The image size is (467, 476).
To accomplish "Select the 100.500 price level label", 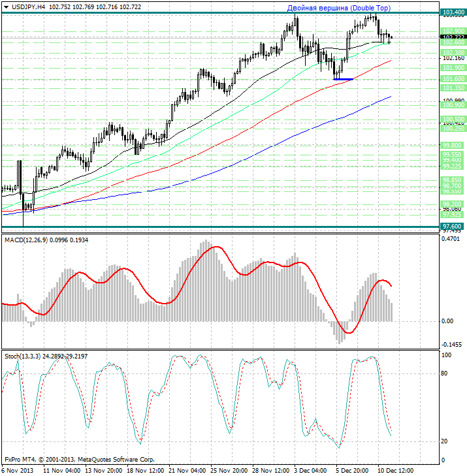I will coord(453,119).
